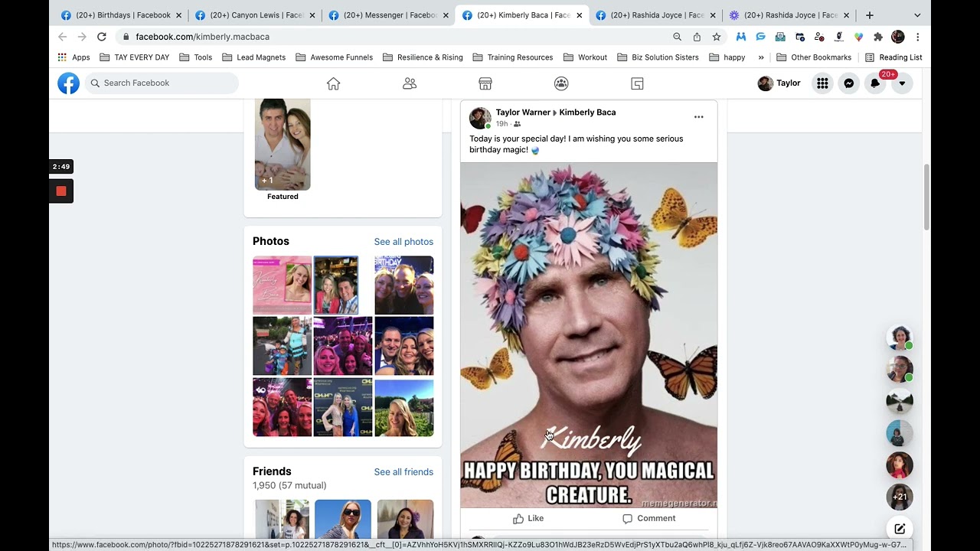Open the Reading List
The image size is (980, 551).
tap(893, 57)
